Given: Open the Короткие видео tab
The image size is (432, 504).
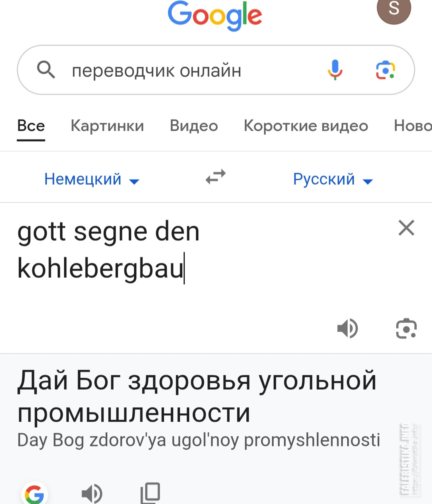Looking at the screenshot, I should [x=306, y=126].
